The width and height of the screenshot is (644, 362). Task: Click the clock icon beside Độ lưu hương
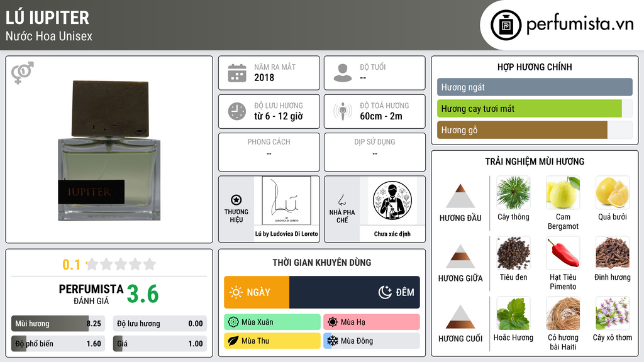point(237,111)
